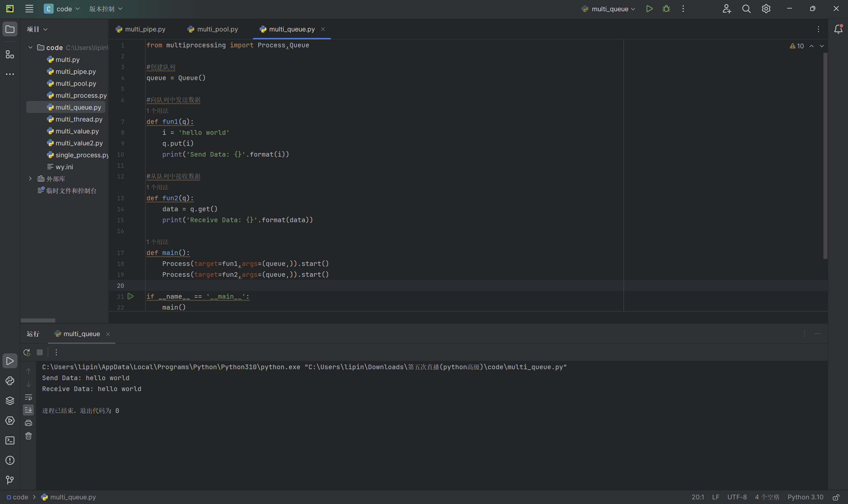Open the 项目 view dropdown
Viewport: 848px width, 504px height.
(x=37, y=29)
